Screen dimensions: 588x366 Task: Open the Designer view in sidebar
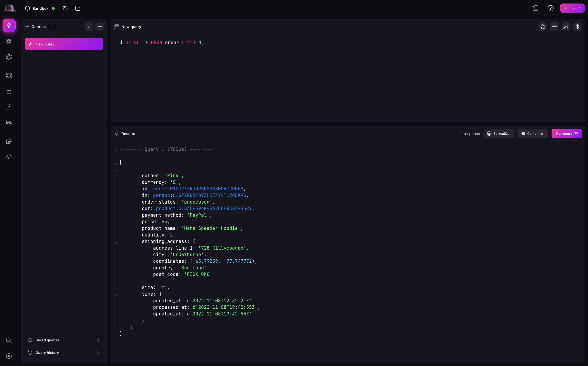click(x=9, y=75)
